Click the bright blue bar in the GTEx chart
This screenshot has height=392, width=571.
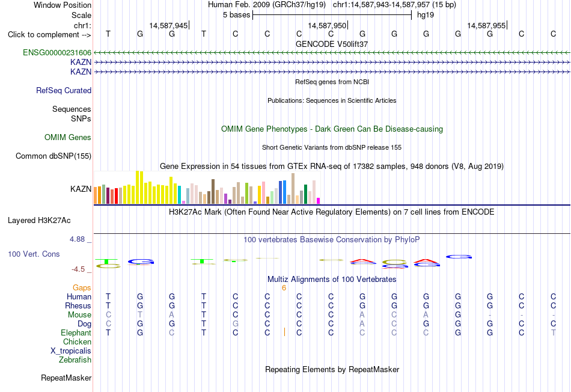[x=284, y=192]
